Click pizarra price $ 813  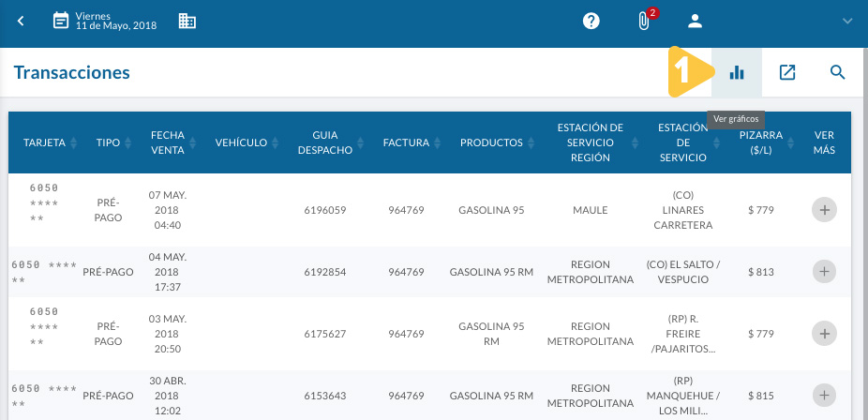(x=760, y=272)
